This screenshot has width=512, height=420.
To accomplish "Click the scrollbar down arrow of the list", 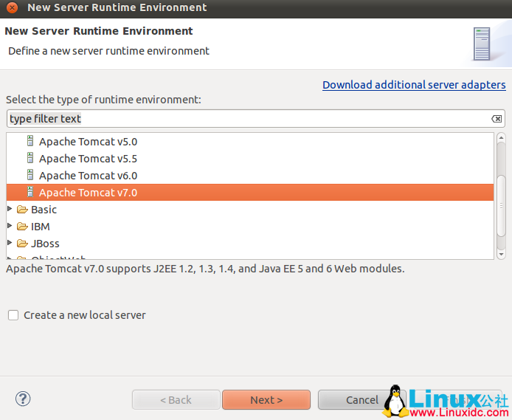I will [501, 253].
